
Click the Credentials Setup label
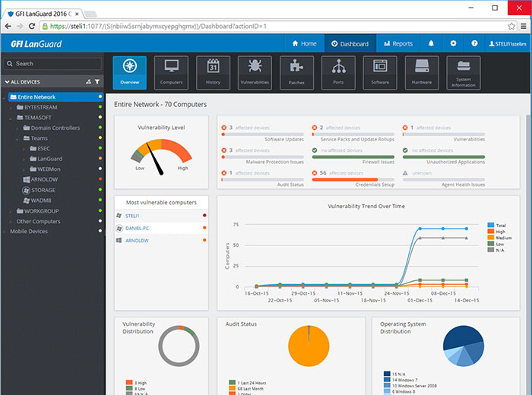(x=375, y=185)
